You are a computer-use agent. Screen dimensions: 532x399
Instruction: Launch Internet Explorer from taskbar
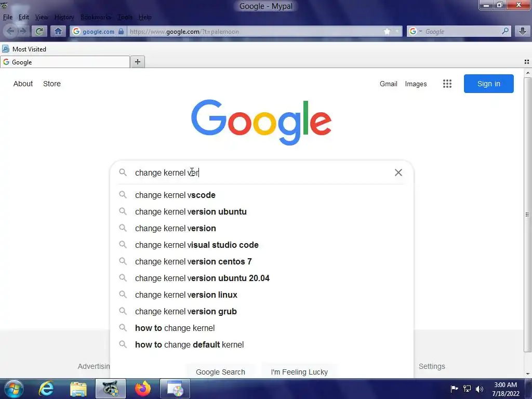click(46, 389)
